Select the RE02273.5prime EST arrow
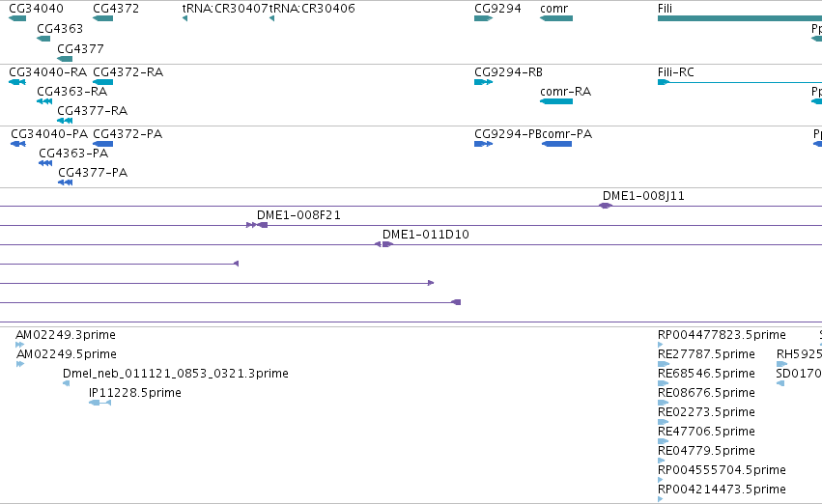The image size is (822, 504). pos(664,422)
